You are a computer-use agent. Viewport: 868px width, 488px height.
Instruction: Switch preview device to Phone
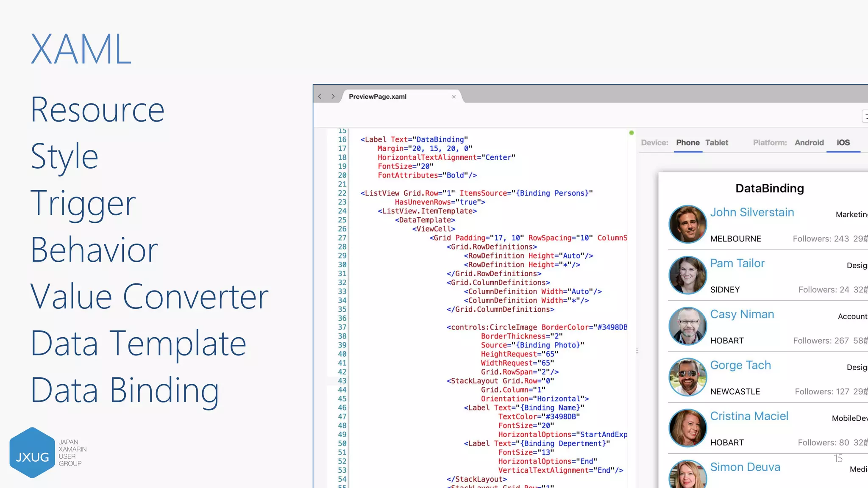click(688, 143)
